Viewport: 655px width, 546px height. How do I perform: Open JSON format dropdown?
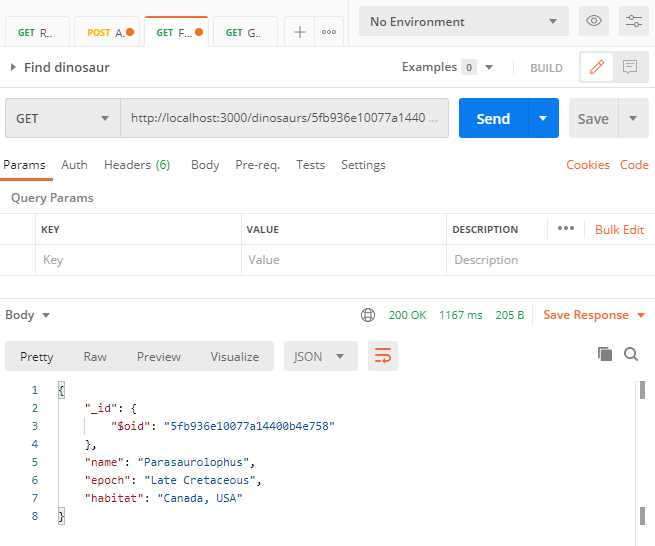(x=320, y=356)
